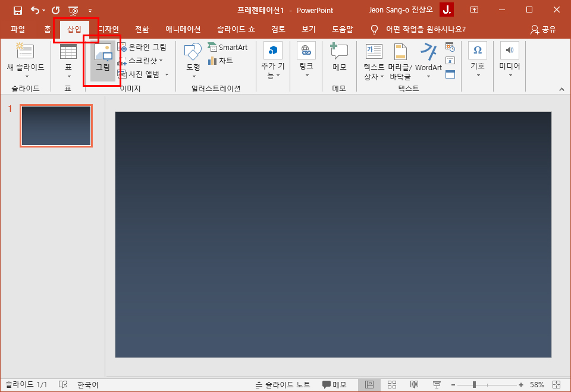
Task: Click the main slide canvas
Action: point(333,234)
